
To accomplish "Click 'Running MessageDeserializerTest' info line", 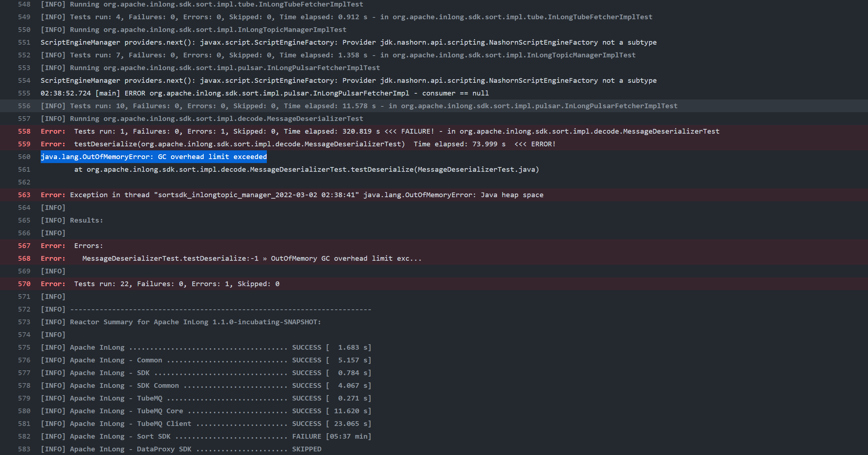I will tap(202, 119).
